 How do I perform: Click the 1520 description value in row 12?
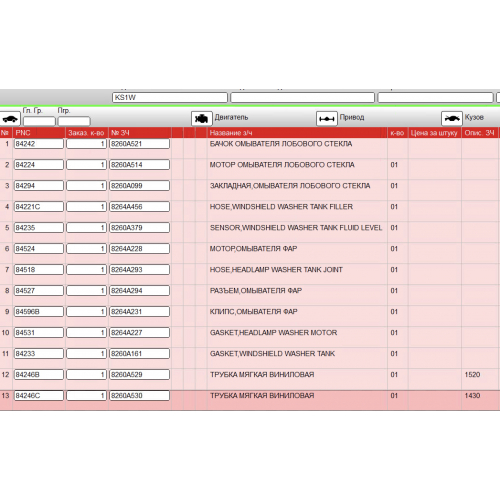click(472, 375)
